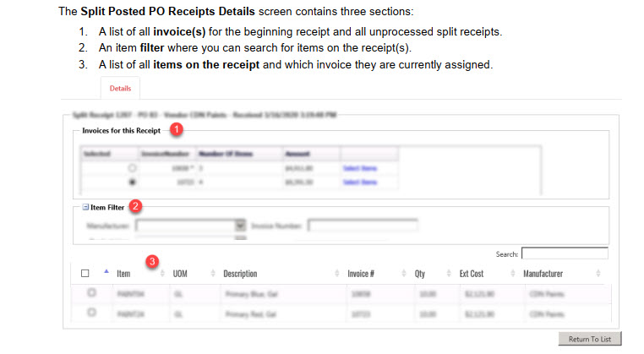644x354 pixels.
Task: Tick the checkbox for the Primary Blue row
Action: tap(92, 292)
